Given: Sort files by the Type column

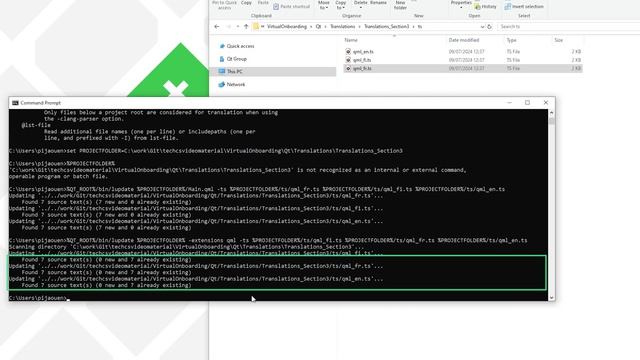Looking at the screenshot, I should click(511, 40).
